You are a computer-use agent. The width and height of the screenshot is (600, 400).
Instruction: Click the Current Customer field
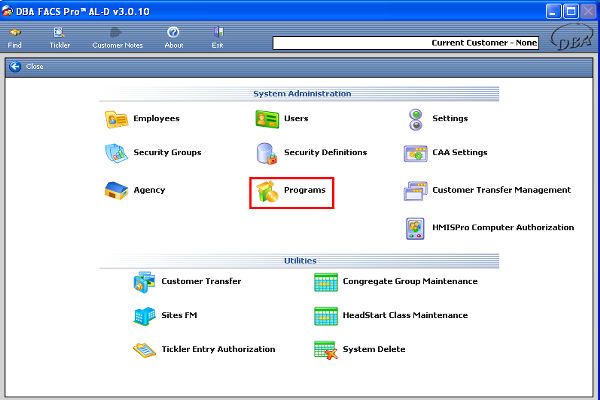(x=406, y=43)
